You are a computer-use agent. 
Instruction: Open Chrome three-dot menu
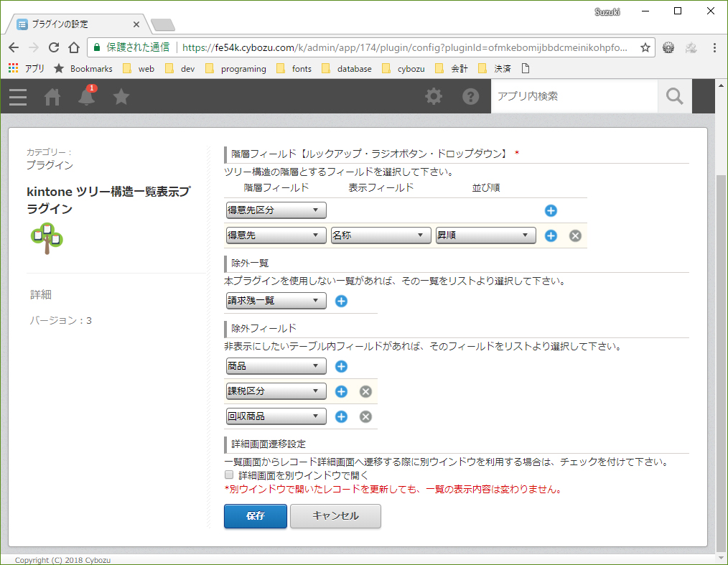pos(714,47)
